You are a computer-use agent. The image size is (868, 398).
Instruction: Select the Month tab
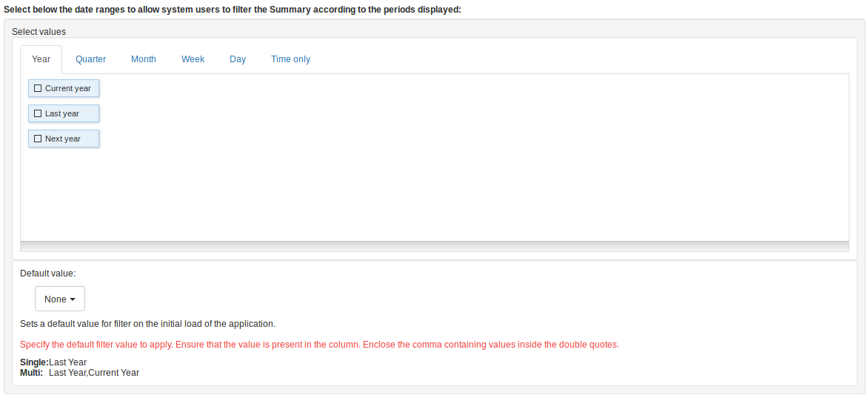(x=144, y=59)
